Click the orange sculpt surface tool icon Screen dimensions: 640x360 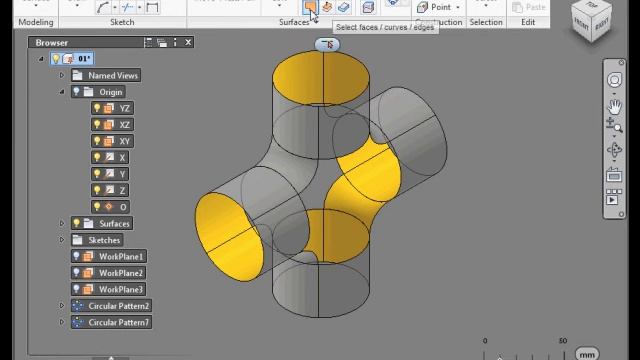click(x=327, y=7)
